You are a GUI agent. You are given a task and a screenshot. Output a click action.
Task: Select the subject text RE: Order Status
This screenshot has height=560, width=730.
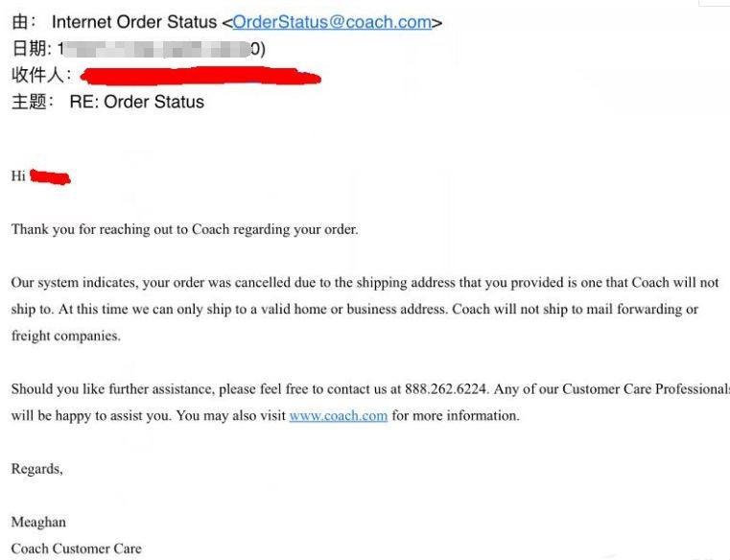[x=137, y=102]
